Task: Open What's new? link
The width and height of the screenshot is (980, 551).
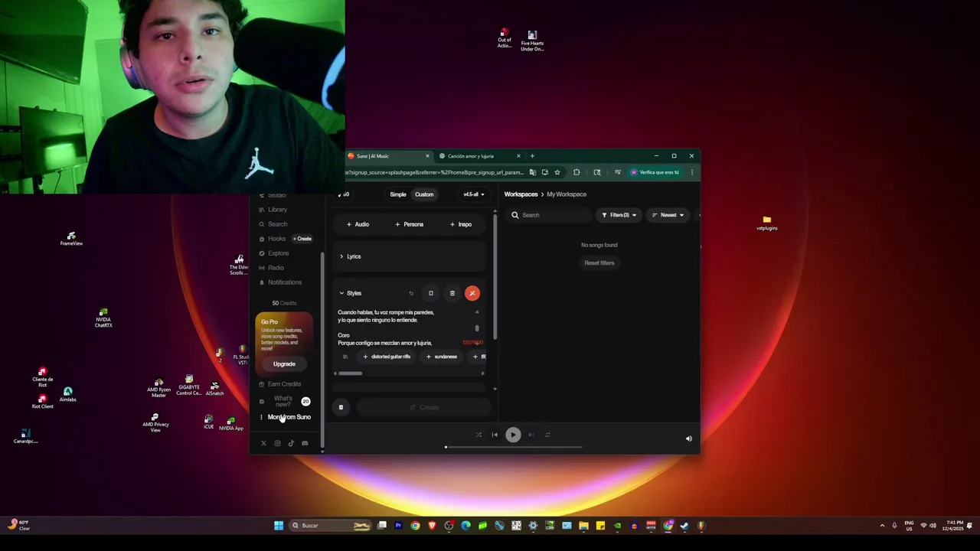Action: click(x=283, y=401)
